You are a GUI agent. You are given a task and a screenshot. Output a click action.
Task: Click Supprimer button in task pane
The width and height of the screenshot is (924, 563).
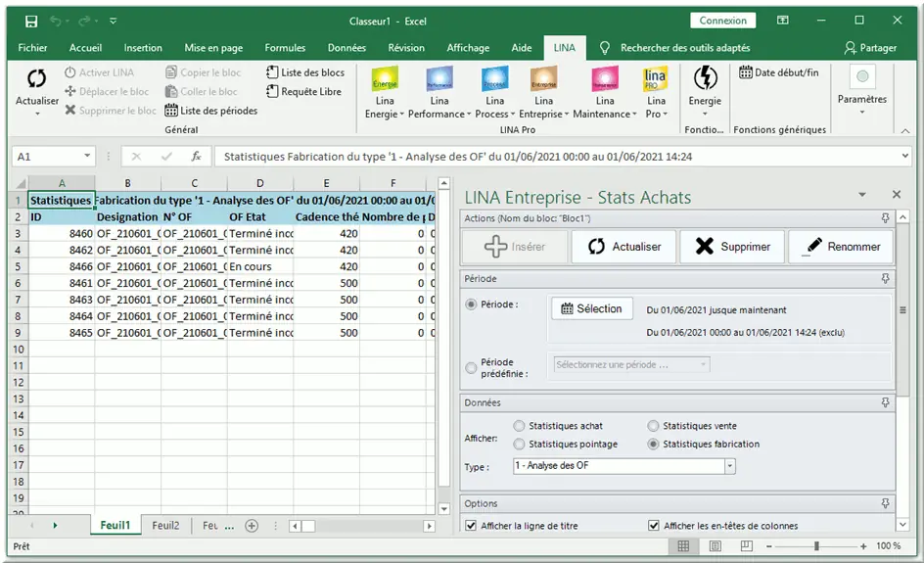coord(732,247)
